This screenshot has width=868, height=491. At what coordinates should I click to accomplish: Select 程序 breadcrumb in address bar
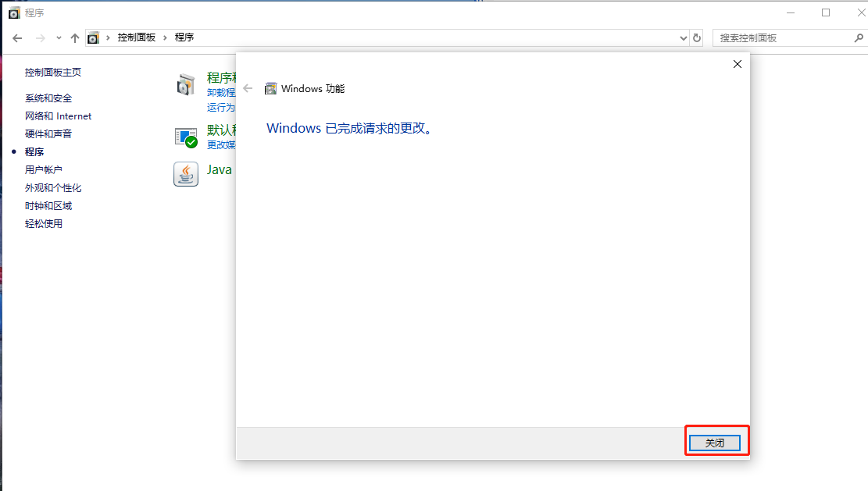pos(184,37)
